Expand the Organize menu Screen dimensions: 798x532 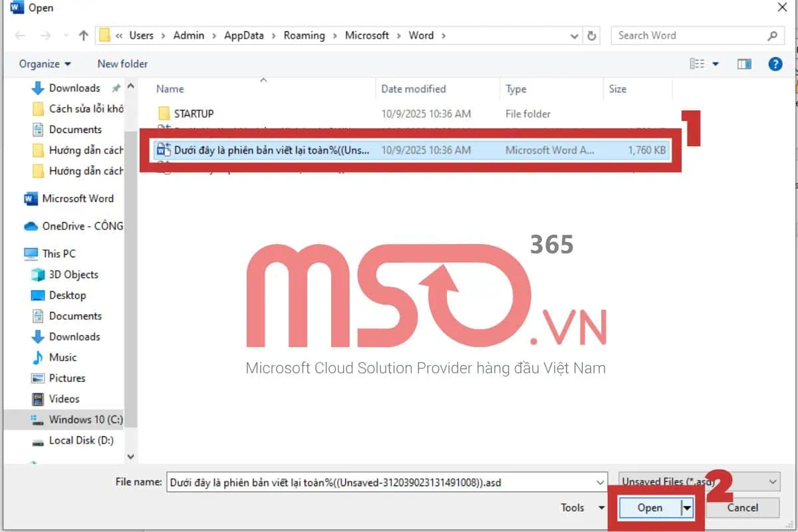click(x=45, y=64)
